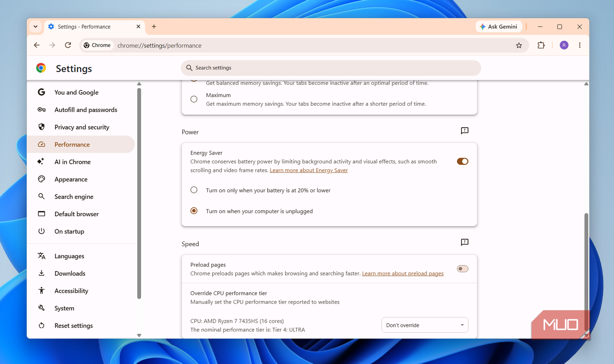Click the Search settings field
614x364 pixels.
tap(331, 68)
